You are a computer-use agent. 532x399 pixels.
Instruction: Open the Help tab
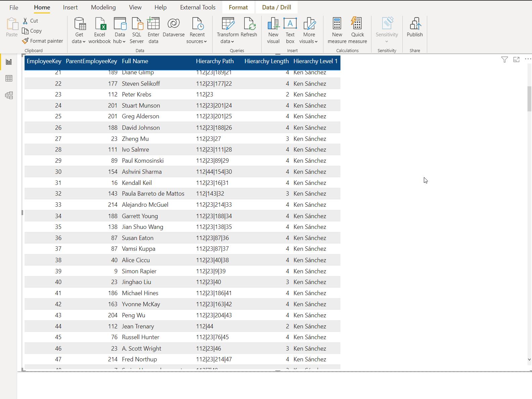[161, 7]
